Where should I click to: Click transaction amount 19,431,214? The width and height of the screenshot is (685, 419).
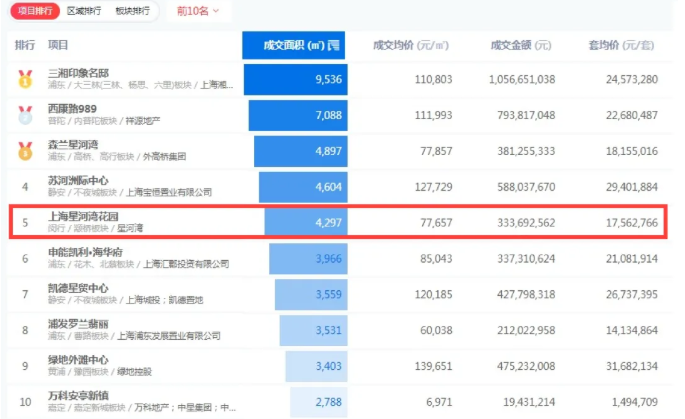529,402
